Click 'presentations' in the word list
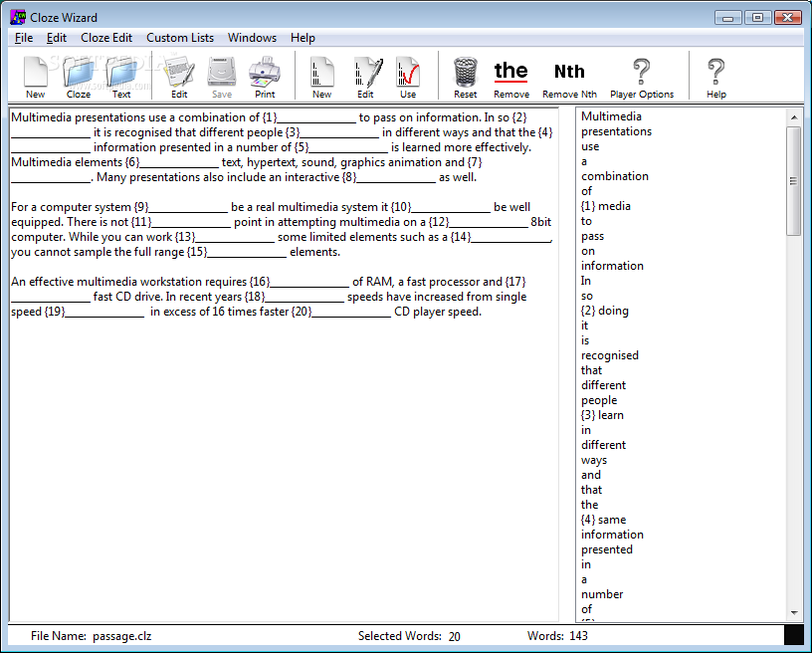This screenshot has width=812, height=653. 616,131
